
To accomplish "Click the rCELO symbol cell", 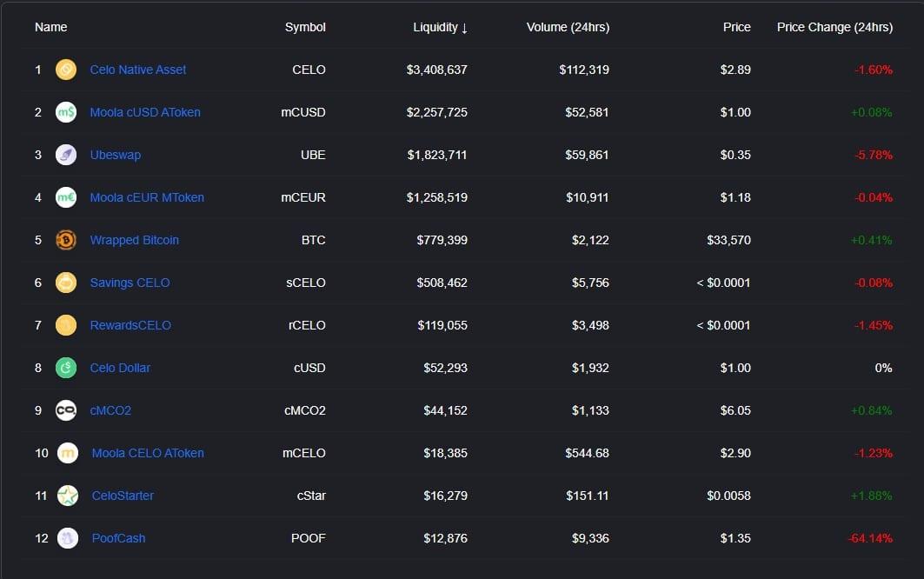I will coord(307,325).
